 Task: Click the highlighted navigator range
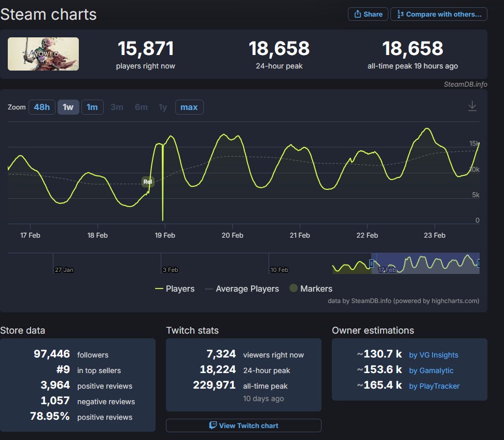(425, 264)
